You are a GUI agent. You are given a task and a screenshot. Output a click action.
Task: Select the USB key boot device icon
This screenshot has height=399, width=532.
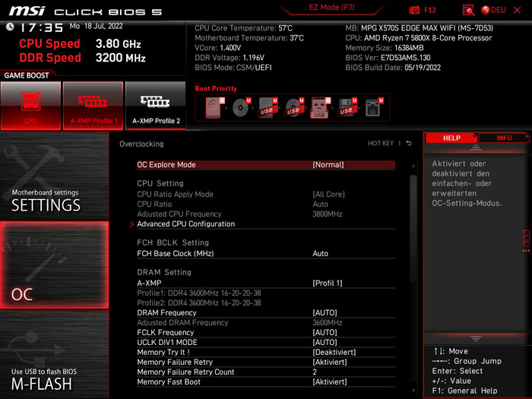pyautogui.click(x=320, y=108)
